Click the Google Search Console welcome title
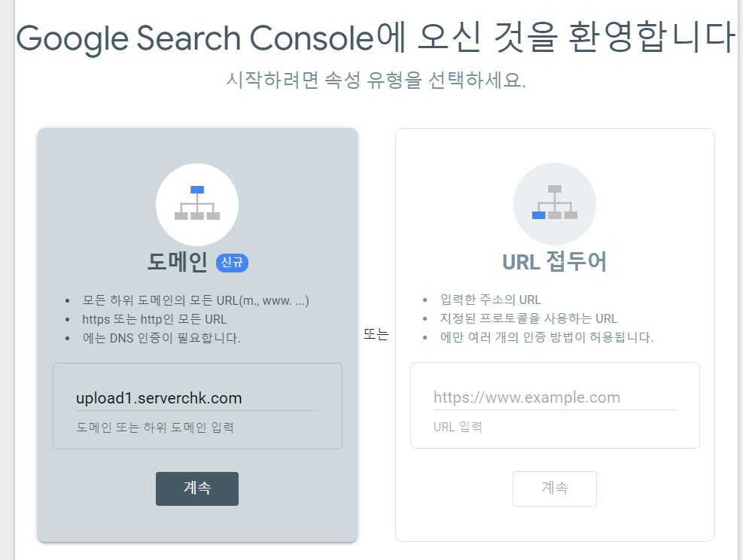The width and height of the screenshot is (743, 560). point(376,38)
